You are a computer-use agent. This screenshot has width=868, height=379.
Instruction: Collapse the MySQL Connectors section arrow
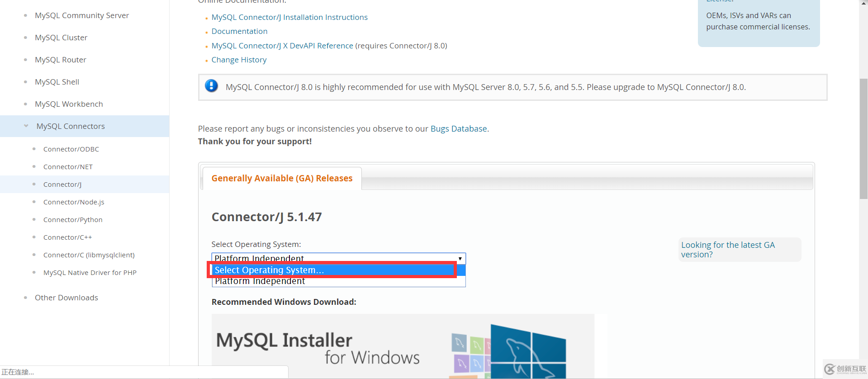coord(26,126)
